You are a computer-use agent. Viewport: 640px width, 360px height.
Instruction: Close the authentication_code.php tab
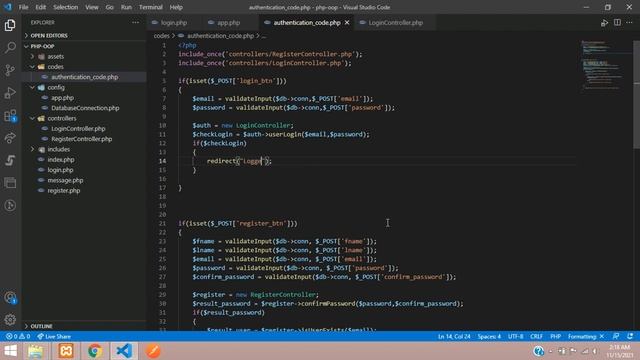pyautogui.click(x=347, y=23)
